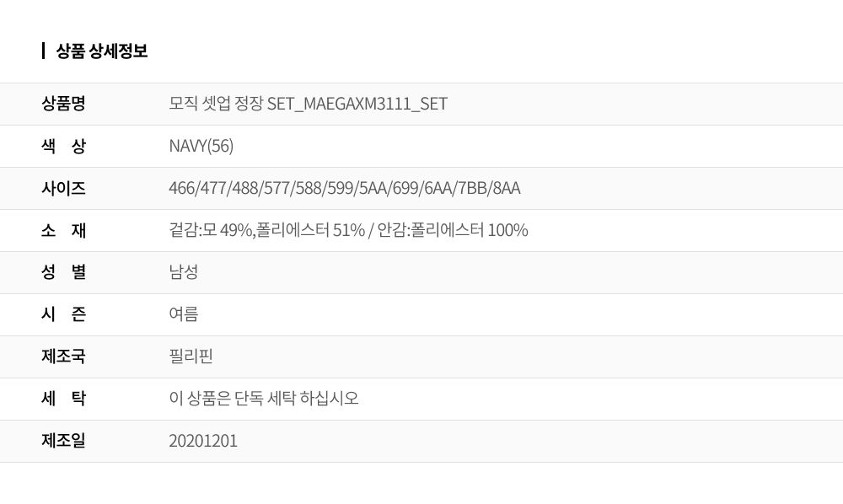The height and width of the screenshot is (504, 843).
Task: Select the 제조국 row label
Action: (63, 357)
